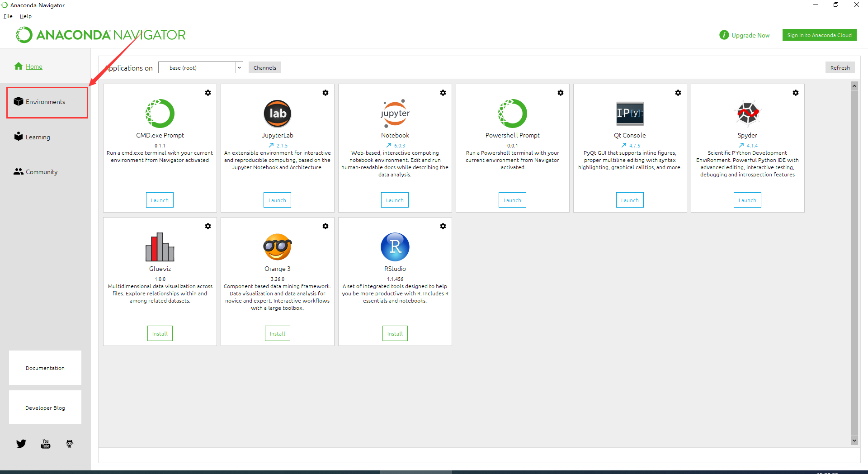Open settings gear on Powershell Prompt card
868x474 pixels.
coord(561,93)
